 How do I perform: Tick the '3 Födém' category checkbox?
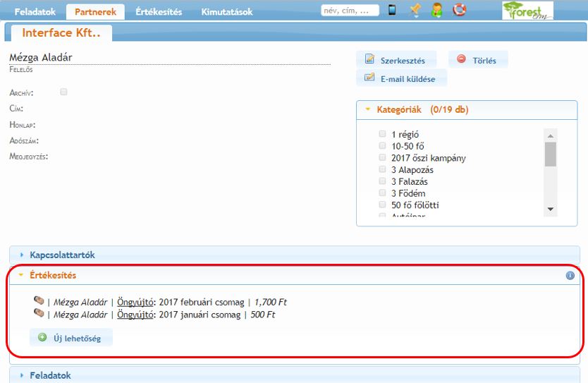tap(383, 193)
